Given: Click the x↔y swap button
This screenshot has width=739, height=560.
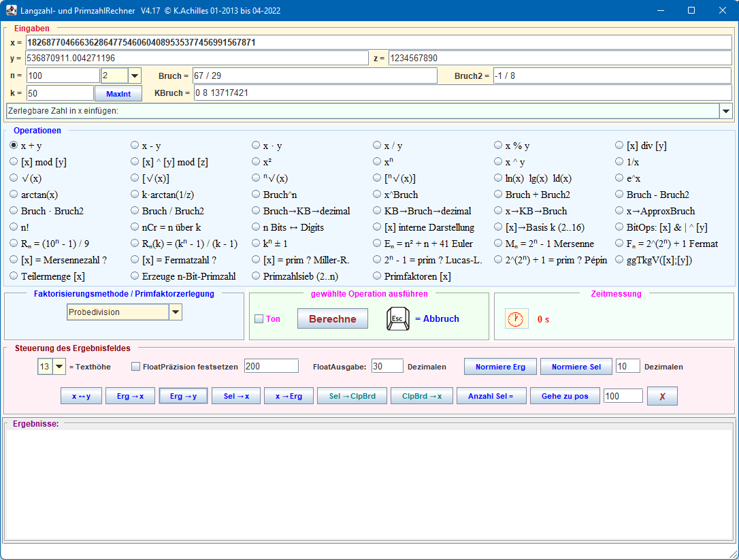Looking at the screenshot, I should coord(81,396).
